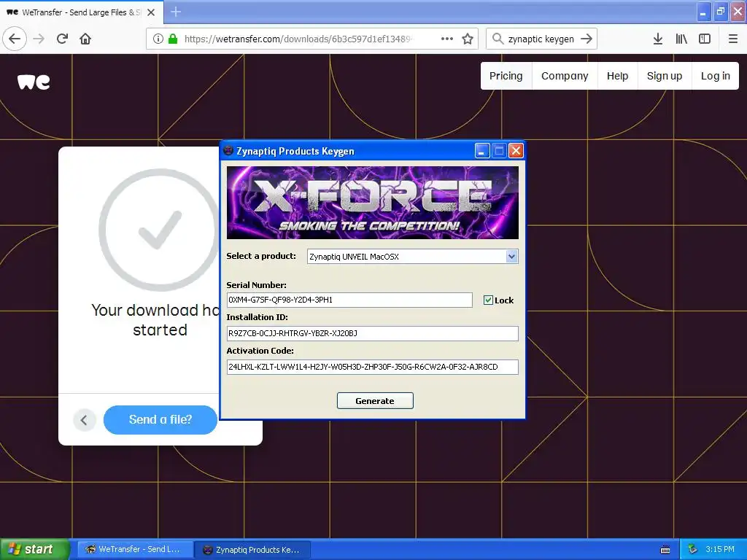The height and width of the screenshot is (560, 747).
Task: Close the WeTransfer tab
Action: pos(151,12)
